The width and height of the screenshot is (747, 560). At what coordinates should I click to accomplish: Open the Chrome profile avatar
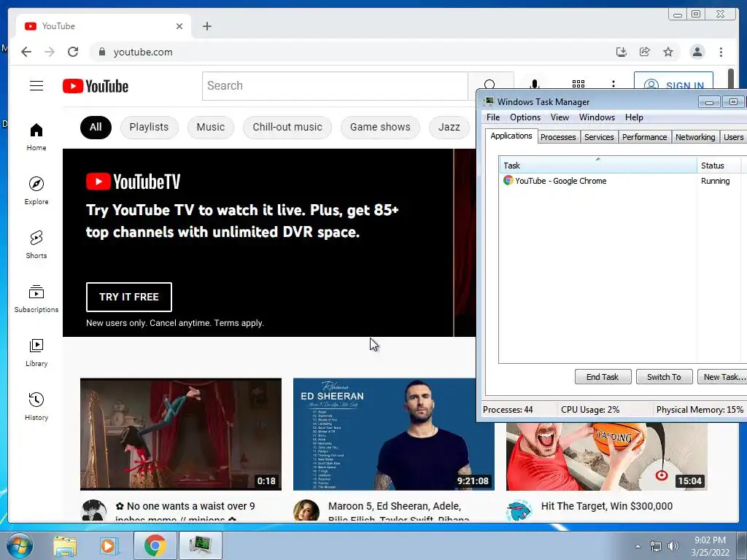point(697,52)
